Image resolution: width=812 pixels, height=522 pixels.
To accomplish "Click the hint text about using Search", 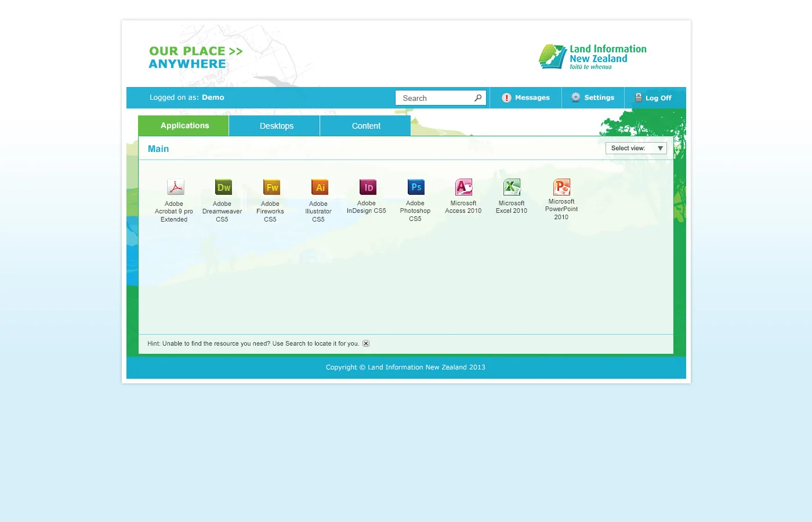I will coord(253,343).
